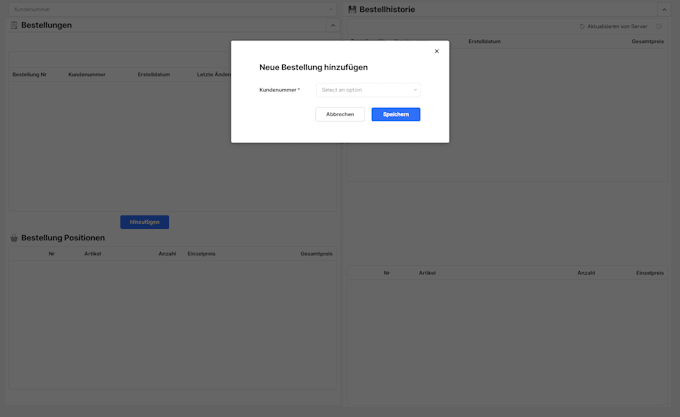
Task: Collapse the Bestellhistorie panel with its chevron
Action: pos(664,10)
